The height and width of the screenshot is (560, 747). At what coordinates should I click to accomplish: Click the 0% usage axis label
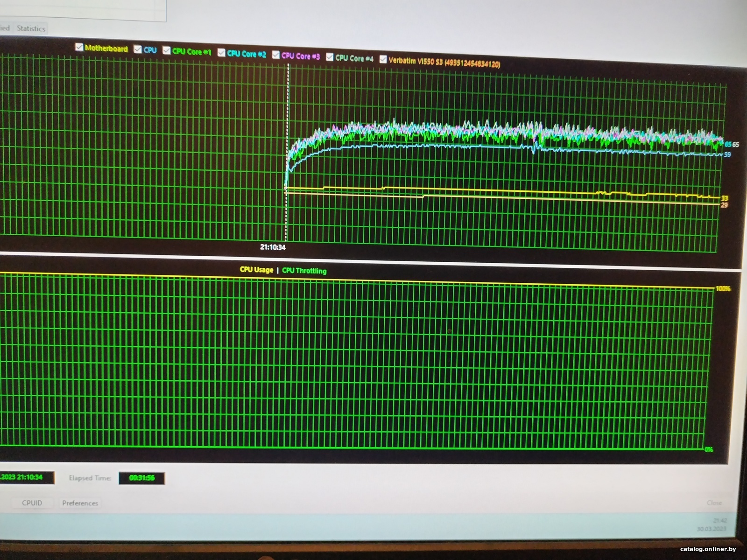pos(709,449)
